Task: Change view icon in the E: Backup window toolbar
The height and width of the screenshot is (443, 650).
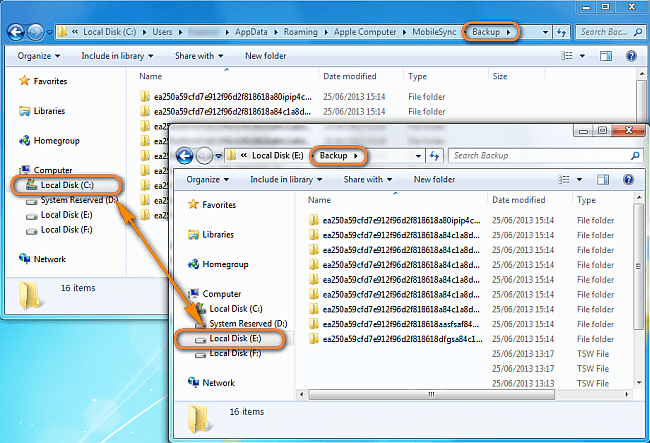Action: [x=564, y=179]
